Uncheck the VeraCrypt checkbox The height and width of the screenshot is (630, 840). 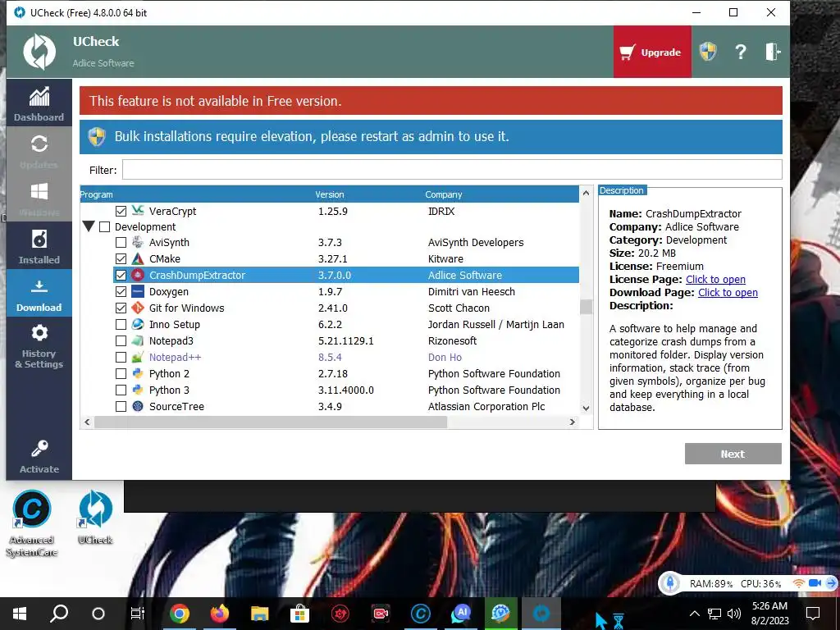(121, 211)
